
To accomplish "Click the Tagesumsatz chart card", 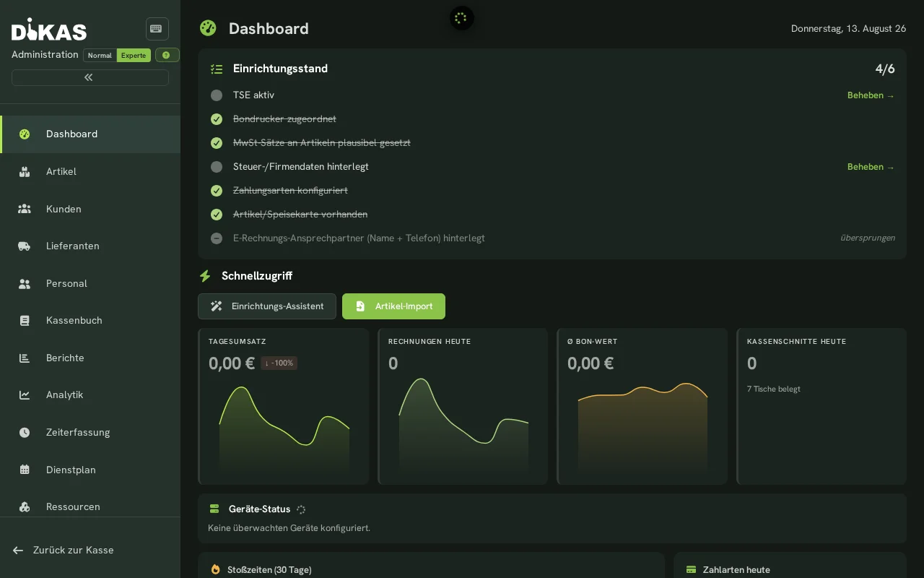I will [x=284, y=406].
